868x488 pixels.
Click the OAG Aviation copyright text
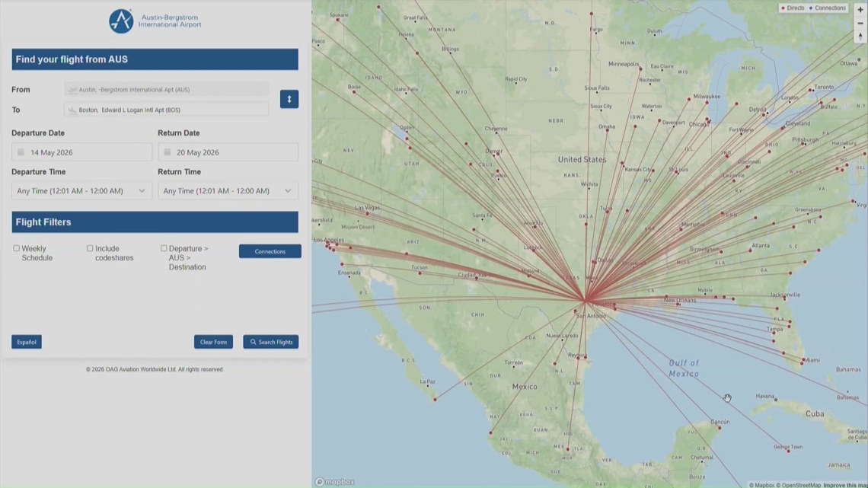[x=155, y=369]
